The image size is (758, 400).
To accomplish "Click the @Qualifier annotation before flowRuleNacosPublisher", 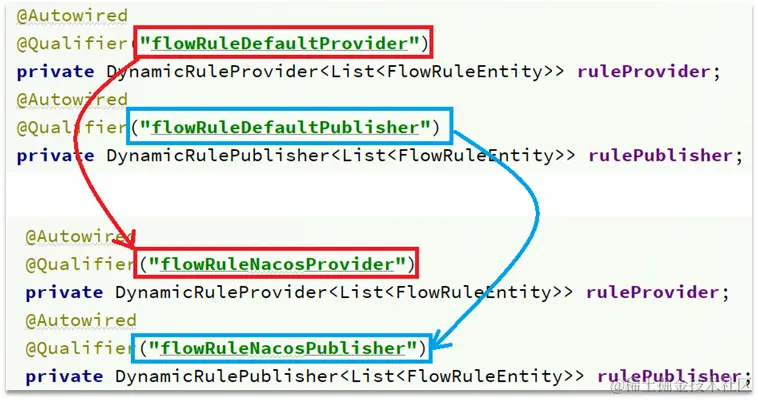I will point(81,348).
